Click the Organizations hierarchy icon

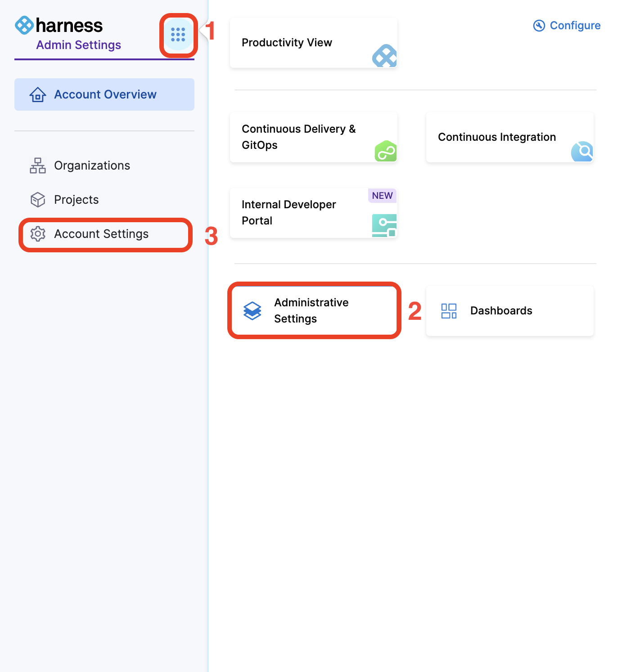coord(38,166)
